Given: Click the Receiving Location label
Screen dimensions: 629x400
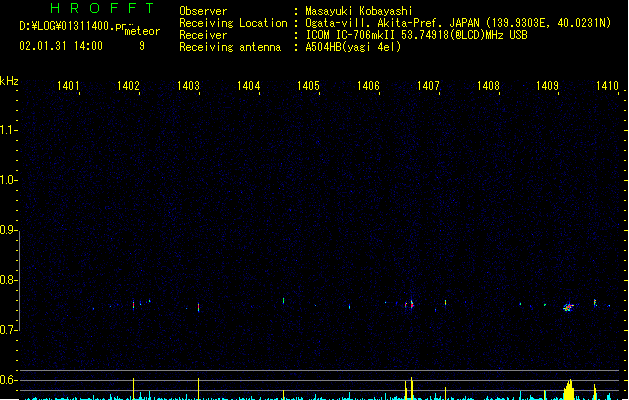Looking at the screenshot, I should coord(233,23).
